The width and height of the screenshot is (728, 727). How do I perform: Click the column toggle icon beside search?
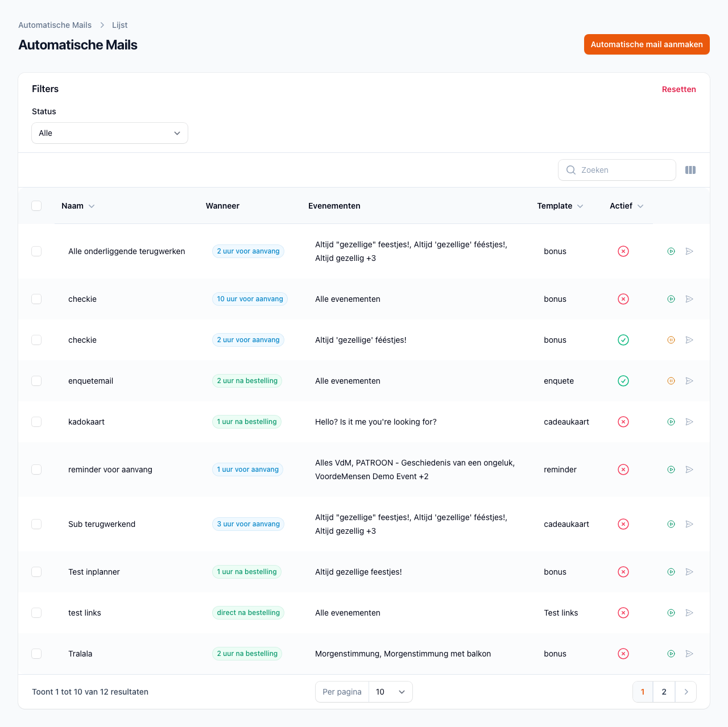690,170
